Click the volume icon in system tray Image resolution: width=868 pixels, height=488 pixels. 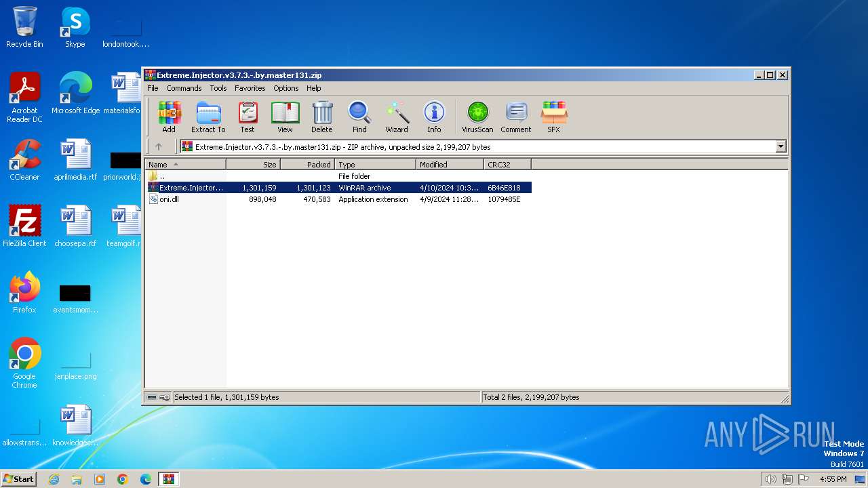pyautogui.click(x=770, y=479)
